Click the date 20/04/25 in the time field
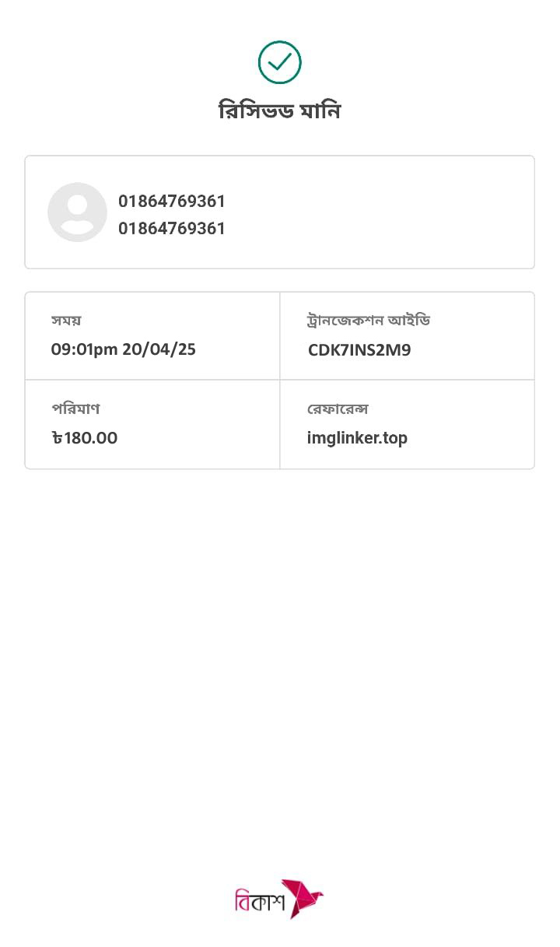 coord(159,349)
